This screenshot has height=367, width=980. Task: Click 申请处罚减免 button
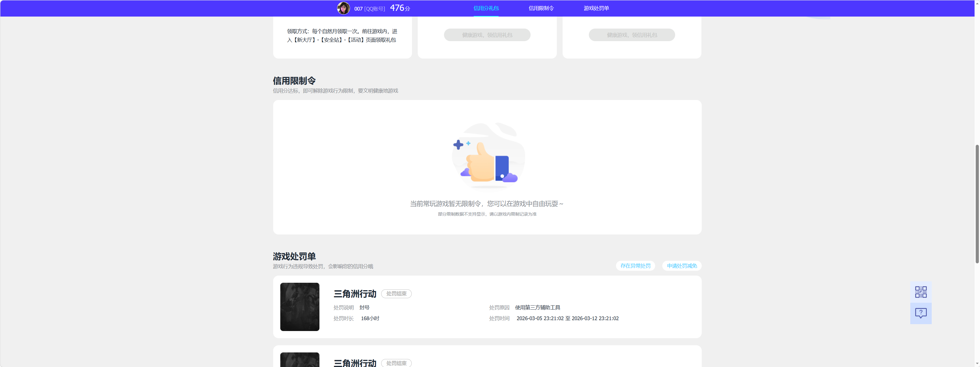pyautogui.click(x=682, y=266)
